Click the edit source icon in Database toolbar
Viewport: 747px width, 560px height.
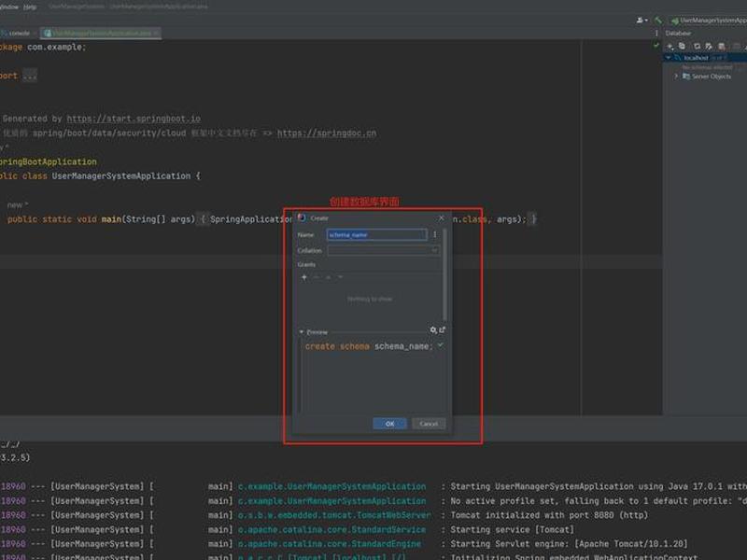point(709,46)
